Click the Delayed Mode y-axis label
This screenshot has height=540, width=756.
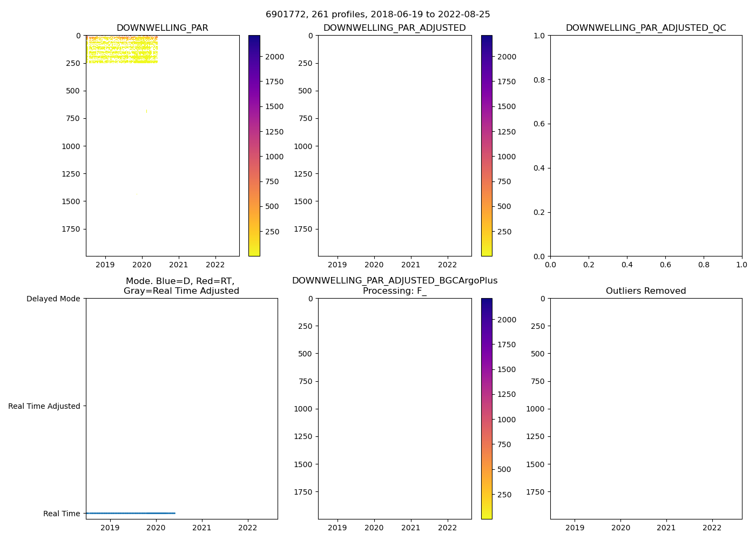53,299
